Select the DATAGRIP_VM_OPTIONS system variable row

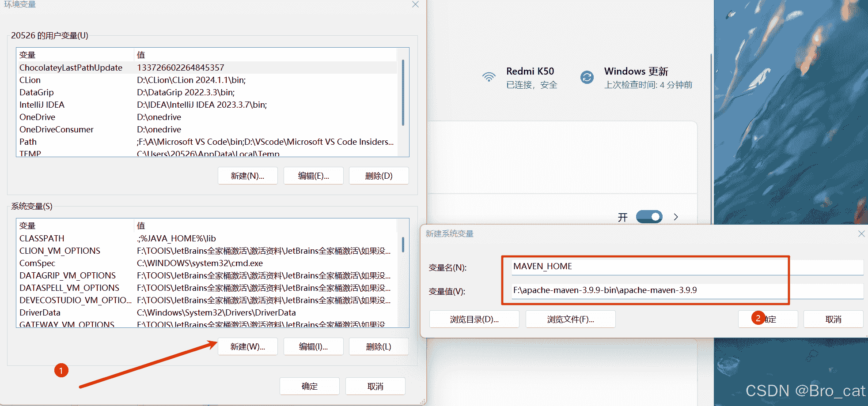click(x=207, y=275)
